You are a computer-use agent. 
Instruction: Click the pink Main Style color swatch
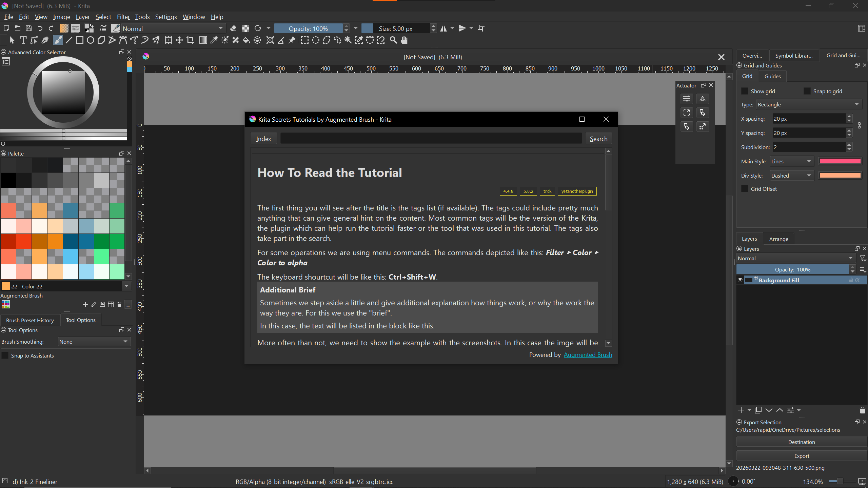[840, 161]
